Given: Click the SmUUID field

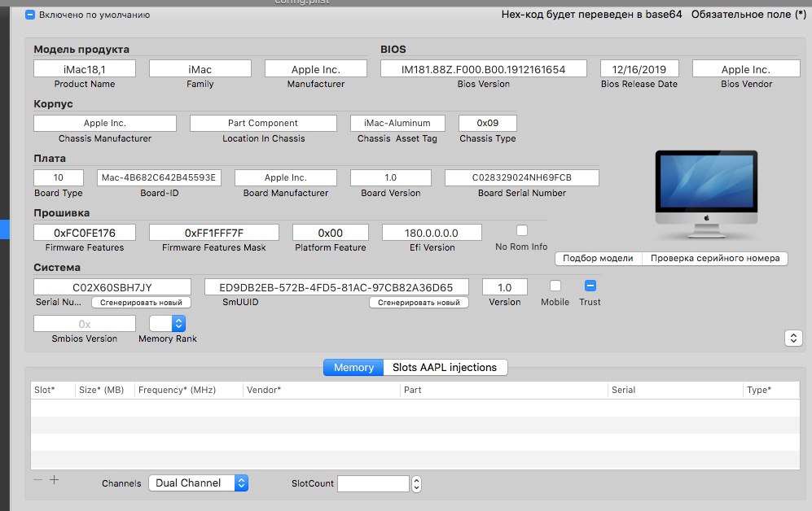Looking at the screenshot, I should tap(336, 287).
